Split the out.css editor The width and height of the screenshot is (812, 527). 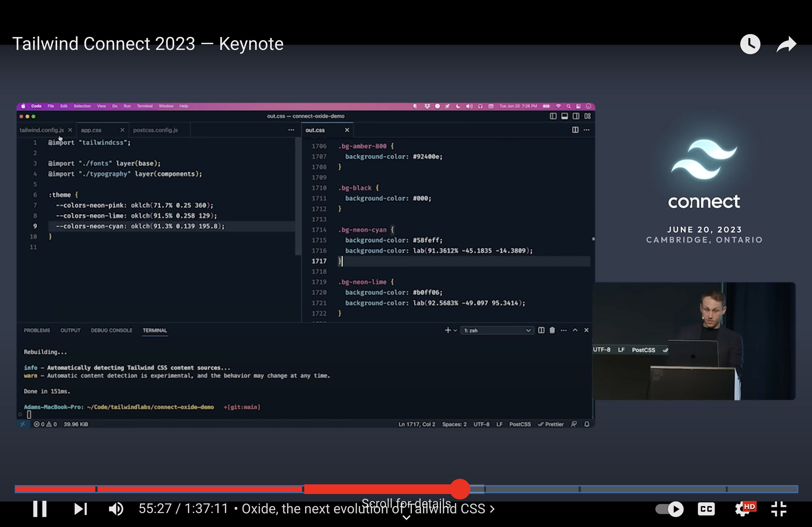coord(575,130)
